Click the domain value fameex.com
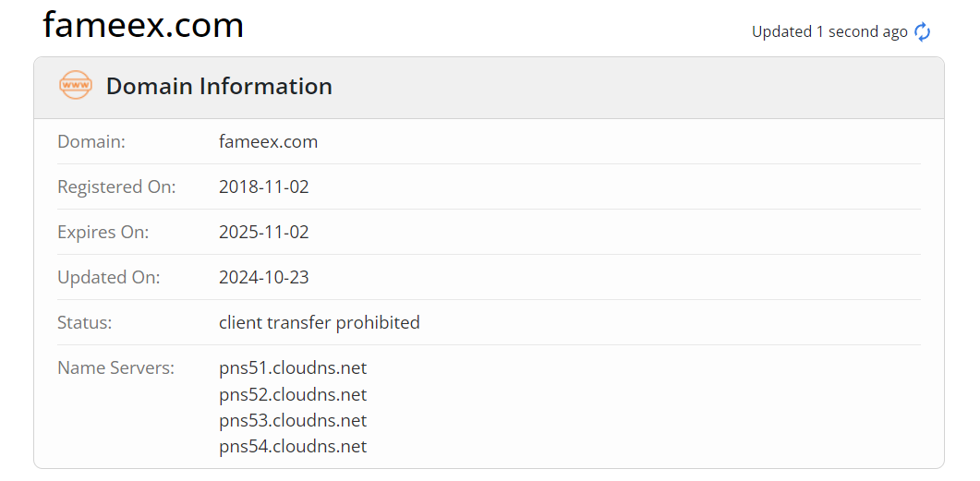Viewport: 980px width, 481px height. tap(268, 142)
